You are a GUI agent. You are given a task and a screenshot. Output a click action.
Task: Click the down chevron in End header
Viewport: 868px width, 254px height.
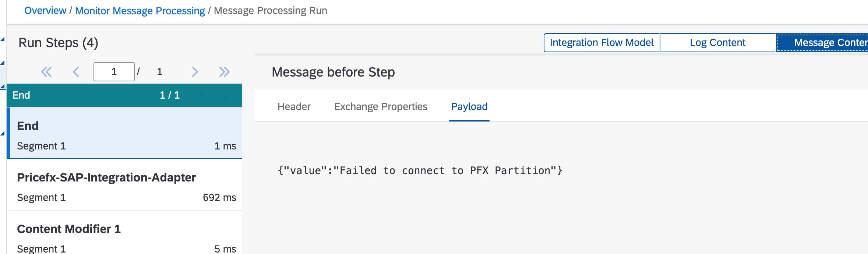click(x=224, y=96)
